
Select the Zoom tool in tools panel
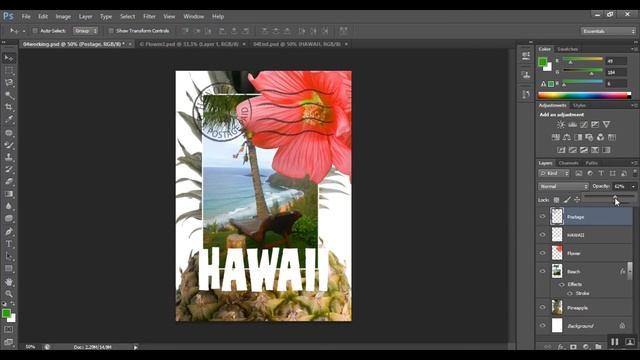click(x=9, y=294)
